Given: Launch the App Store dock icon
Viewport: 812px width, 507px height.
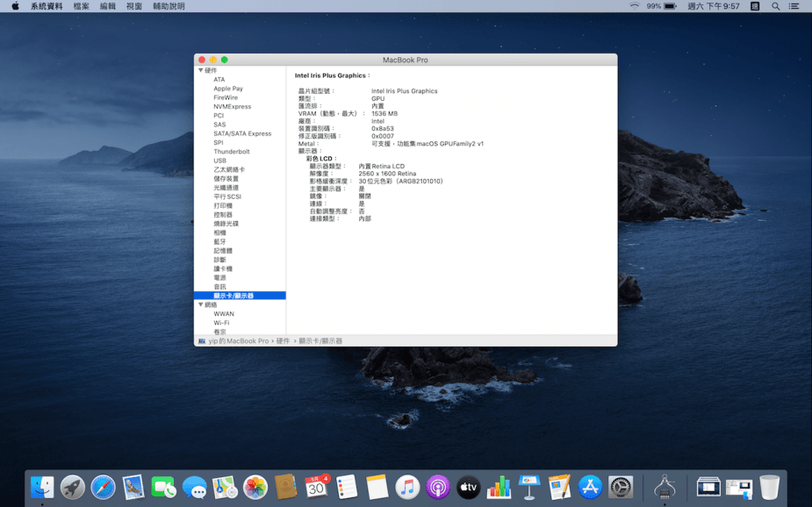Looking at the screenshot, I should (590, 487).
